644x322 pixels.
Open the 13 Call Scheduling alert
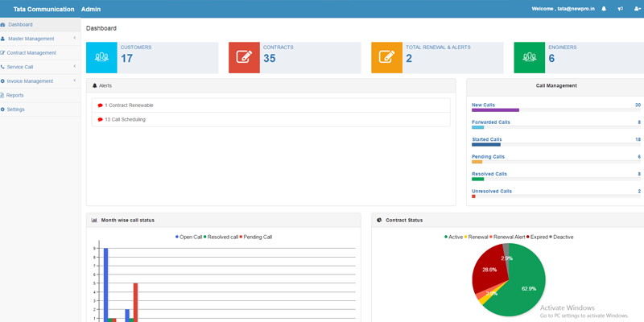point(125,119)
